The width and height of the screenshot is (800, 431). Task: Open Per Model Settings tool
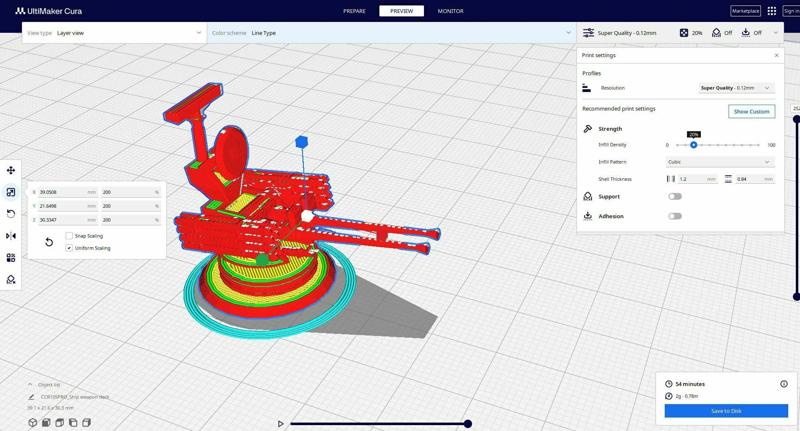coord(11,258)
